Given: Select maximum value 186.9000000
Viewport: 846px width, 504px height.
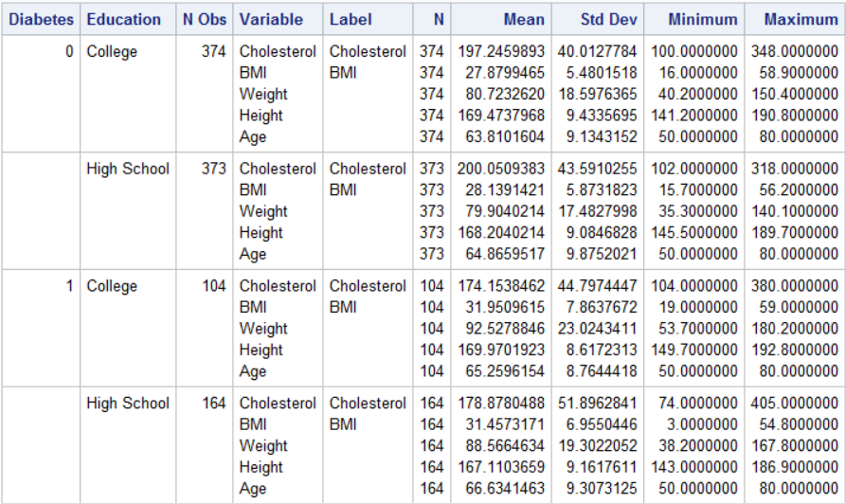Looking at the screenshot, I should 795,467.
